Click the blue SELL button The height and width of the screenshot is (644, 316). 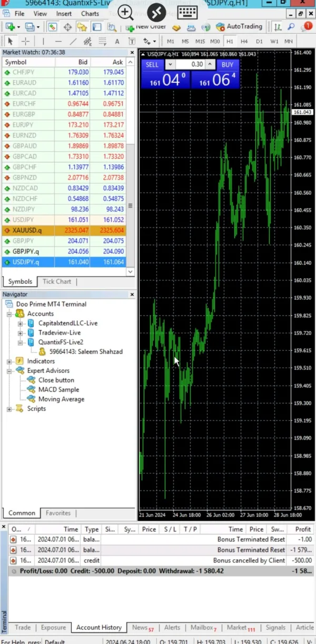[152, 65]
